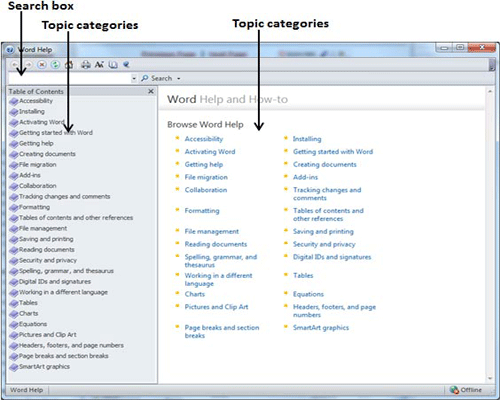Click the Stop loading toolbar icon
The width and height of the screenshot is (500, 400).
42,65
